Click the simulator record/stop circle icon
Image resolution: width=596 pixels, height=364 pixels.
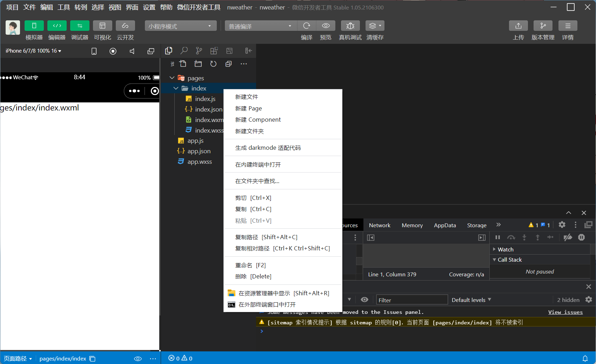coord(113,51)
